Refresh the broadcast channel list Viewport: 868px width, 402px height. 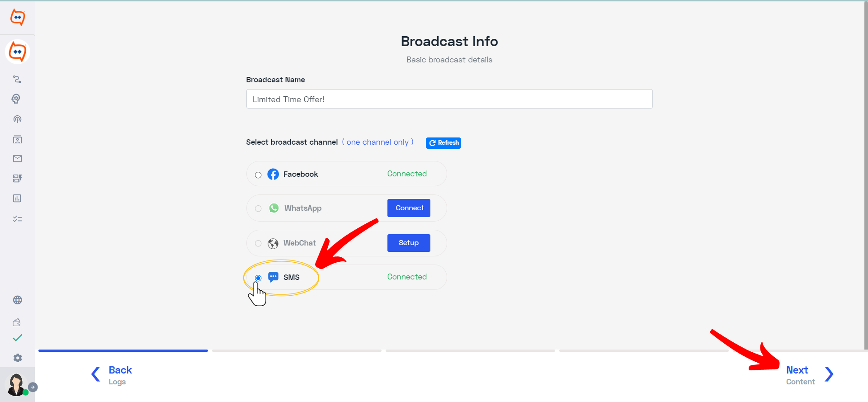pos(443,143)
